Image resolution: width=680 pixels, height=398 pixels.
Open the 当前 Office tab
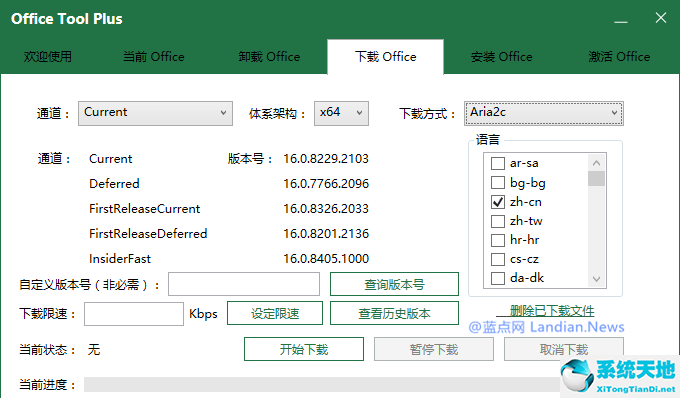point(154,57)
